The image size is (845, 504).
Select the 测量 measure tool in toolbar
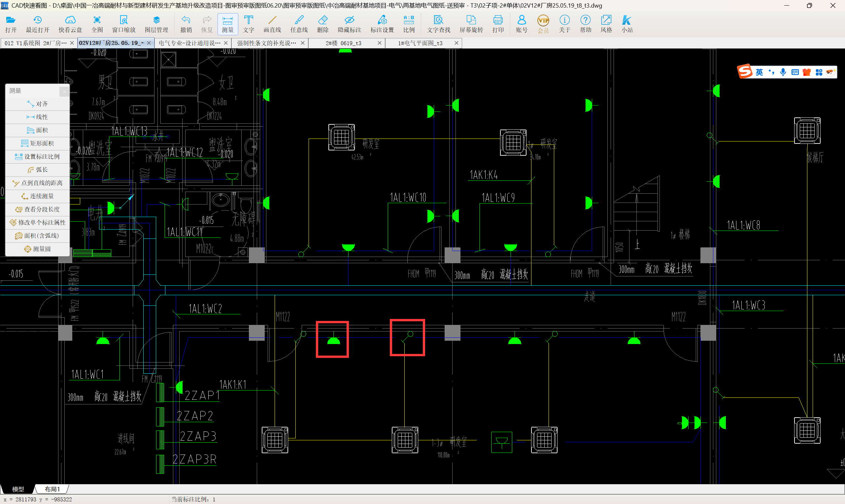coord(228,24)
